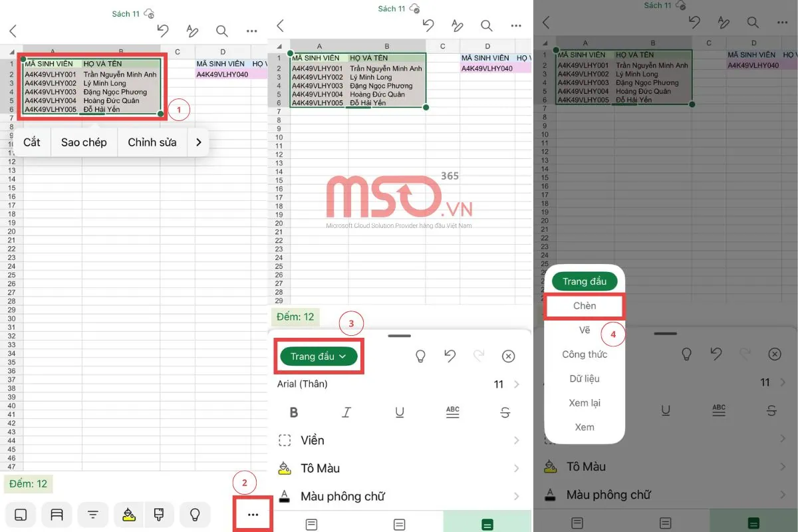Tap the double underline ABC icon
798x532 pixels.
452,412
